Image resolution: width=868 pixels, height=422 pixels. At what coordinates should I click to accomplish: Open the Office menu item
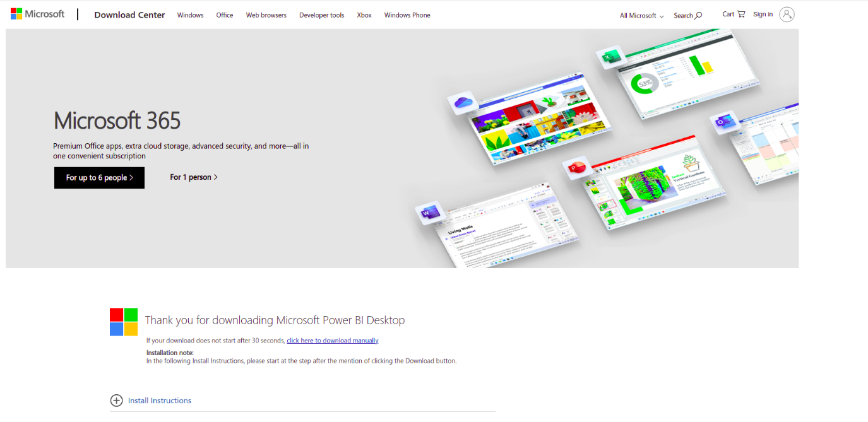[225, 15]
